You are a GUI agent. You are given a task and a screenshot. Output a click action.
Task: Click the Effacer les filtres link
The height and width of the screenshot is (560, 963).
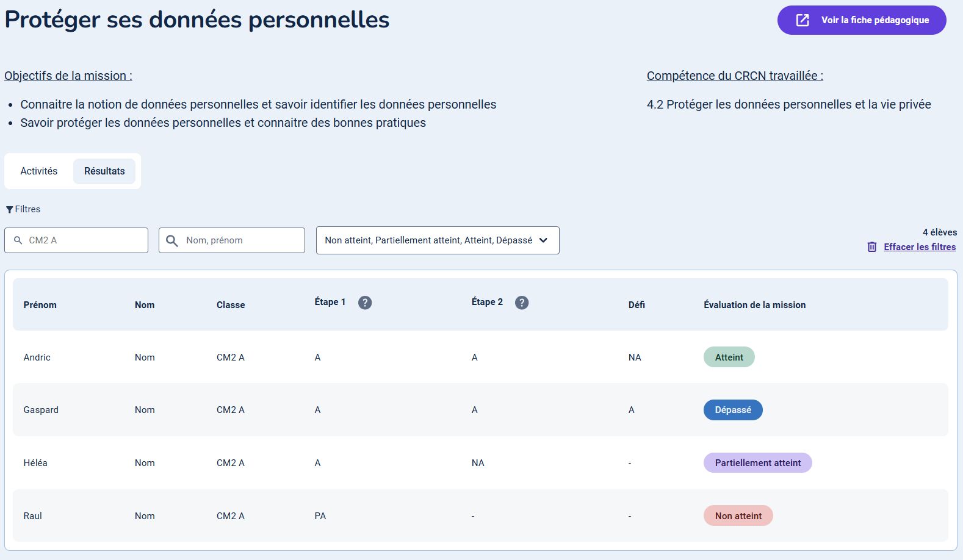tap(920, 247)
